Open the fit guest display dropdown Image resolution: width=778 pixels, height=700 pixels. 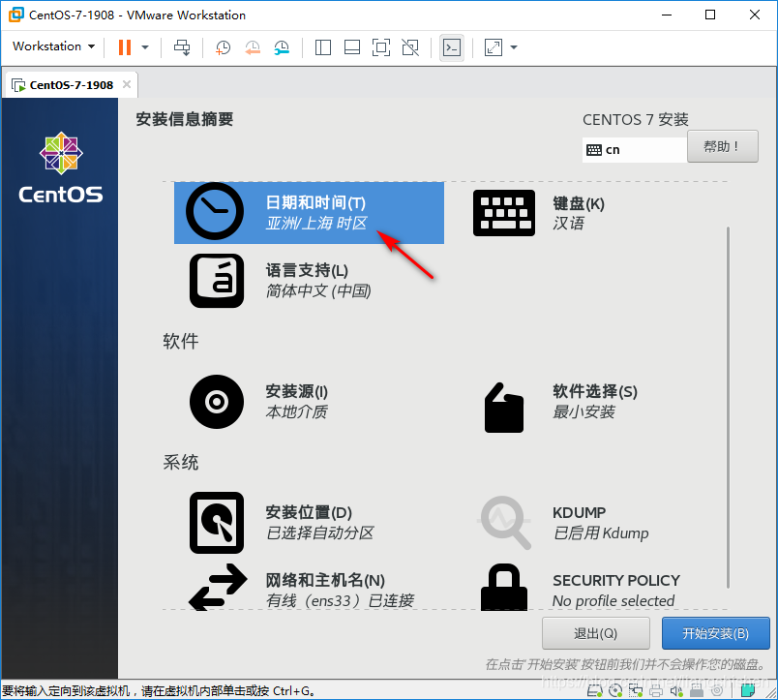click(x=512, y=47)
